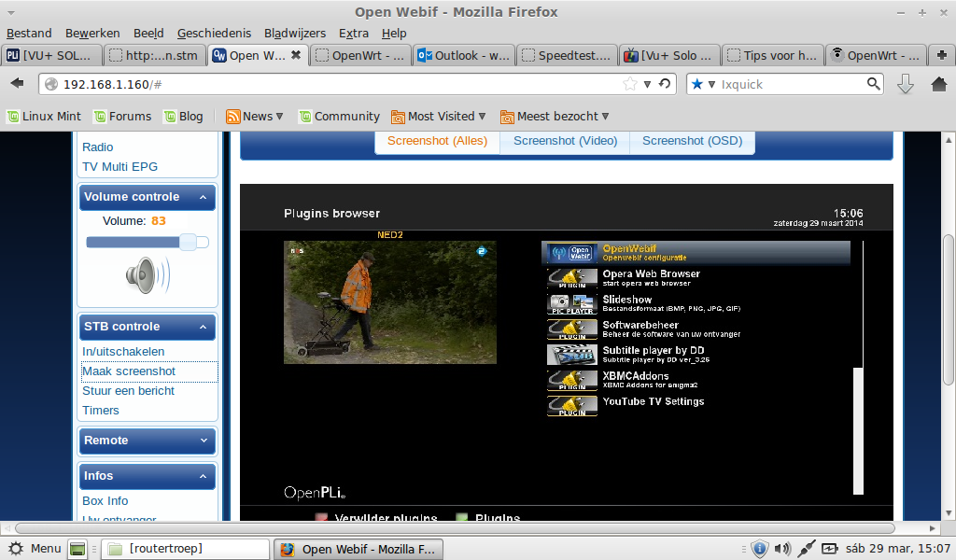This screenshot has width=956, height=560.
Task: Click the Slideshow pic player icon
Action: [572, 304]
